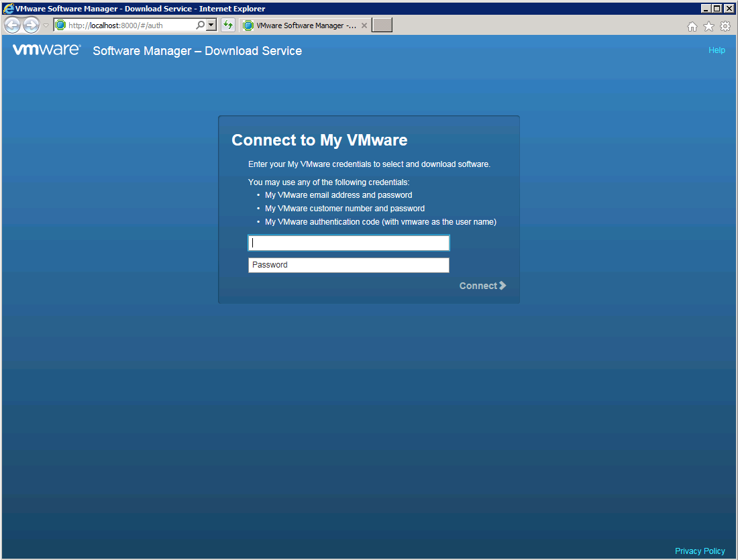Image resolution: width=738 pixels, height=560 pixels.
Task: Click the search magnifier in address bar
Action: [x=200, y=25]
